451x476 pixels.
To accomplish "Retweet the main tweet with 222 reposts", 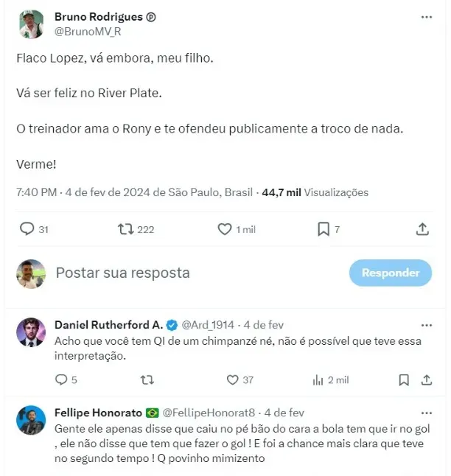I will pyautogui.click(x=127, y=229).
